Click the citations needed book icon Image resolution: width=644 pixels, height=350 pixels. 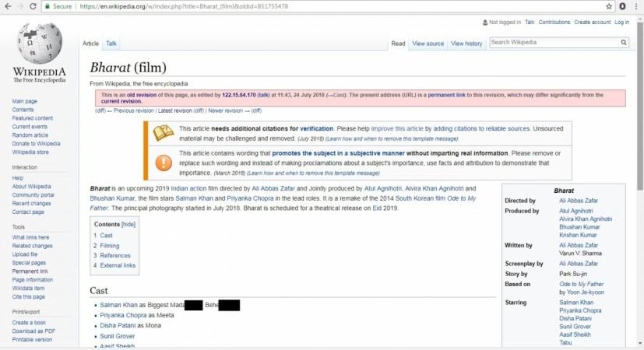click(163, 133)
